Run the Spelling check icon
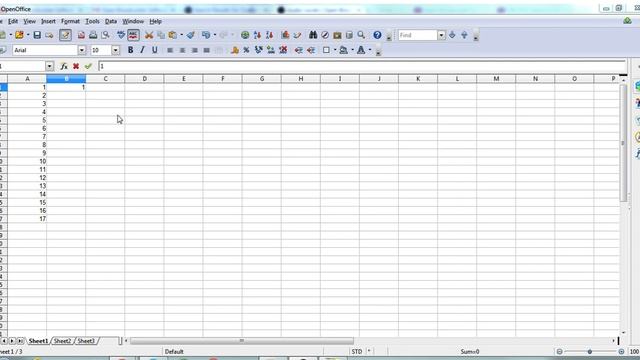The image size is (640, 360). tap(121, 35)
